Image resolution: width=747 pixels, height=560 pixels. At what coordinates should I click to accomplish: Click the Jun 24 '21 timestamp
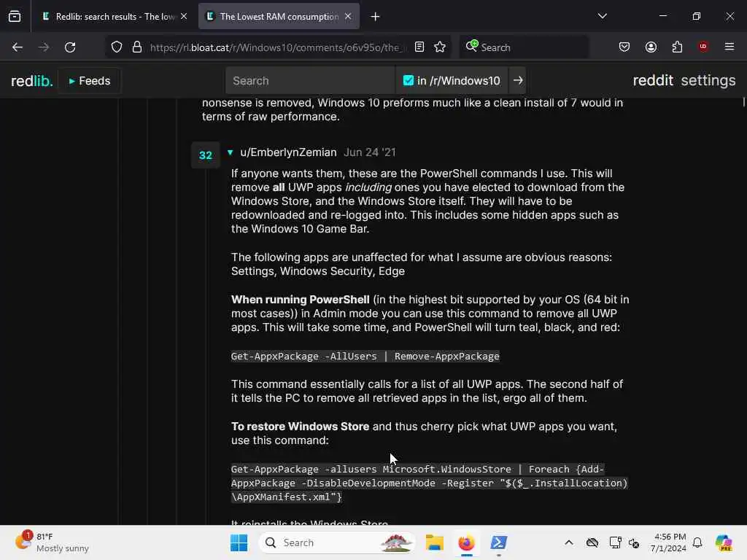pyautogui.click(x=370, y=152)
